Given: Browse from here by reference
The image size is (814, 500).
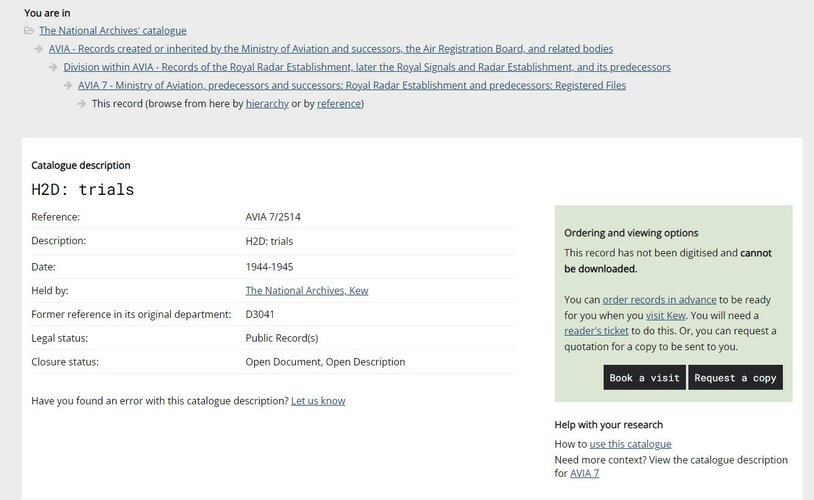Looking at the screenshot, I should (x=339, y=103).
